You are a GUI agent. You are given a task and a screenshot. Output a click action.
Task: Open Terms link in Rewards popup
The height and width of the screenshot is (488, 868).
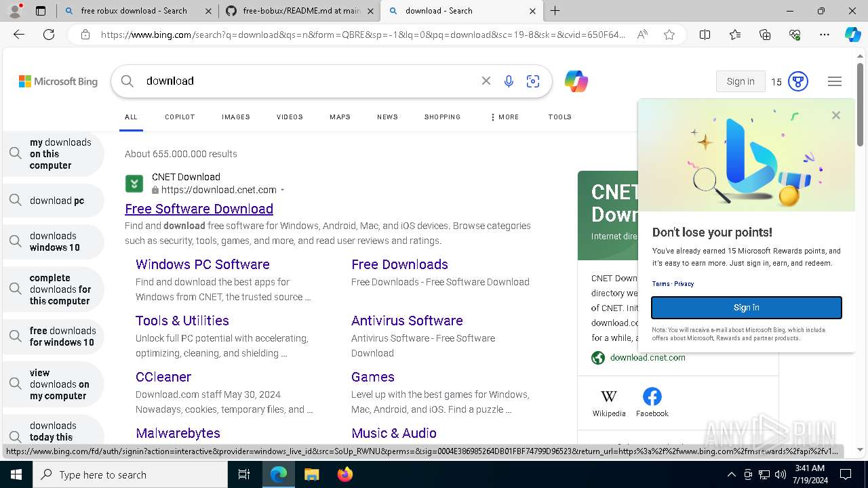(x=660, y=284)
